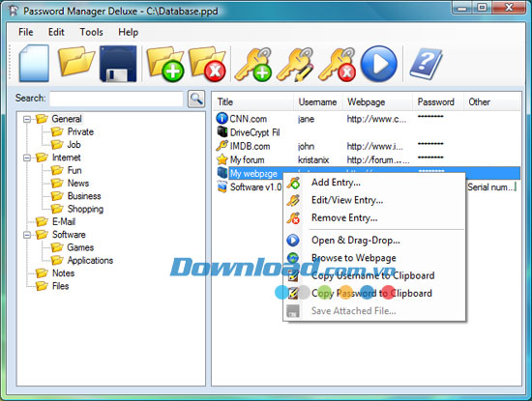Click icon beside Add Entry in context menu

pyautogui.click(x=293, y=183)
